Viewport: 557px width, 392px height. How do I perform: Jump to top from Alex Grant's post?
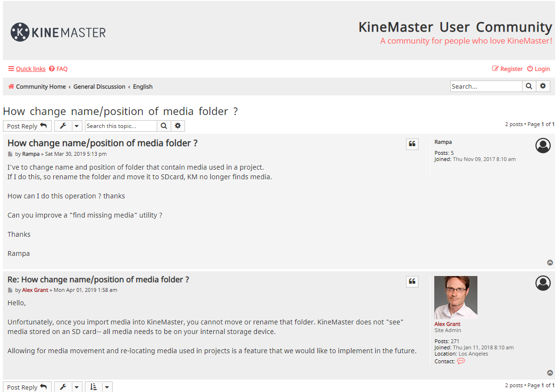(550, 373)
